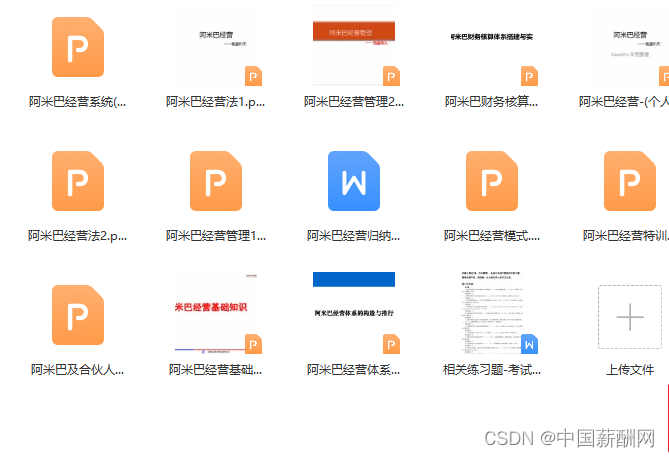Select the 阿米巴财务核算 file thumbnail

[x=492, y=46]
